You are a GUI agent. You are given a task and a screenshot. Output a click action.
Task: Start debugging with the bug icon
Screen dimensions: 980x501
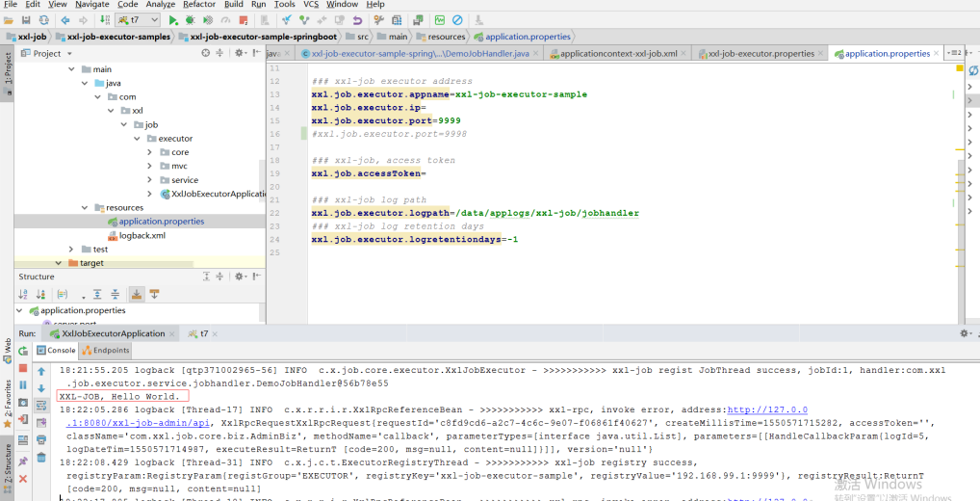click(190, 20)
